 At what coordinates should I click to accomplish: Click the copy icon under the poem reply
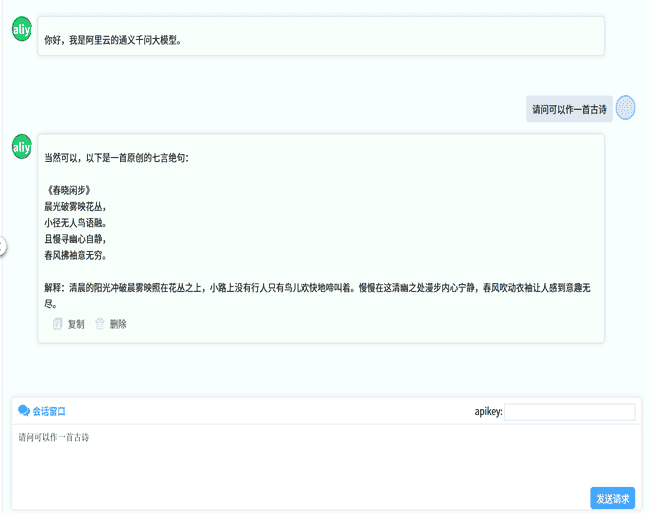[x=57, y=324]
